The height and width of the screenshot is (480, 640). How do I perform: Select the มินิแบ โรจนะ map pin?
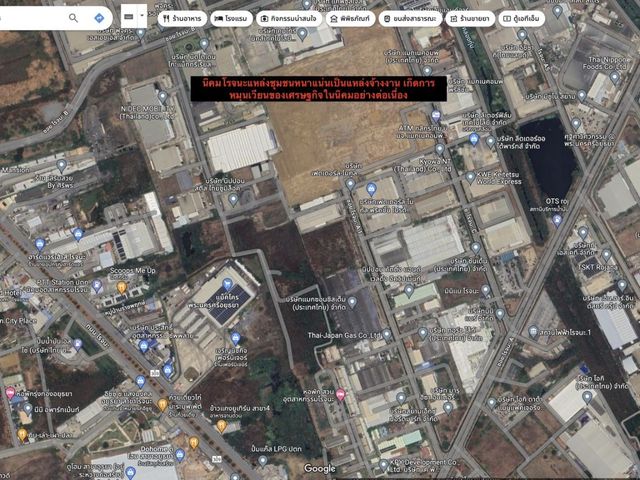(x=485, y=291)
